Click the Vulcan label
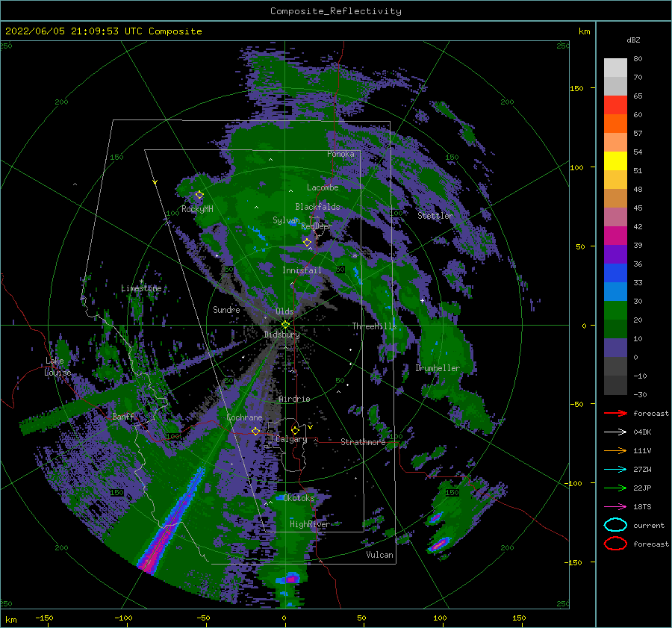 379,555
